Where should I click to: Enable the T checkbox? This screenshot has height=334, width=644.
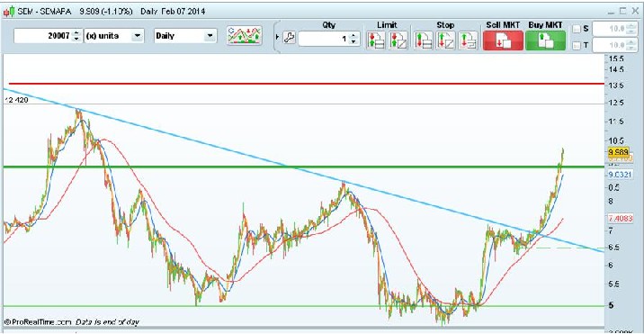[x=577, y=46]
